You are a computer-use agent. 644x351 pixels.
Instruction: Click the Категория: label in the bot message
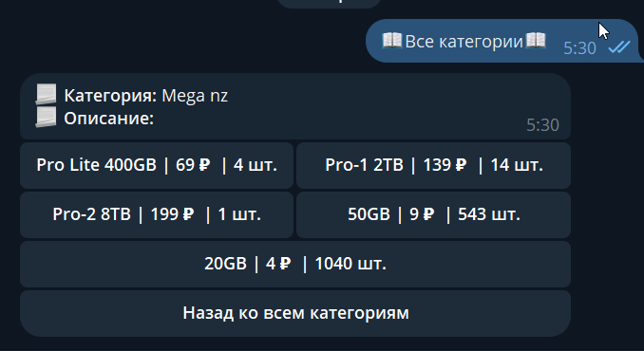pos(110,96)
